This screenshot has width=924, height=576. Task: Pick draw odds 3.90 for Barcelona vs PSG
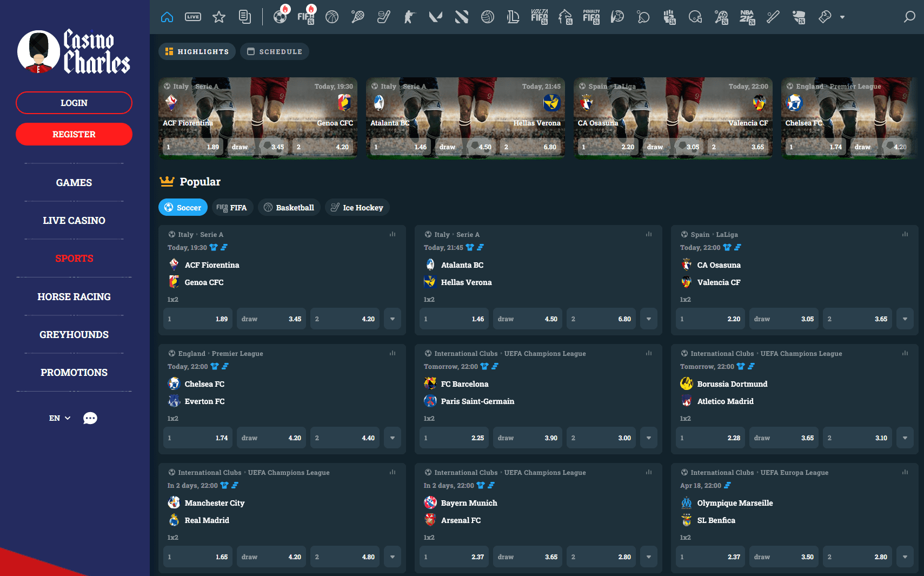point(527,438)
